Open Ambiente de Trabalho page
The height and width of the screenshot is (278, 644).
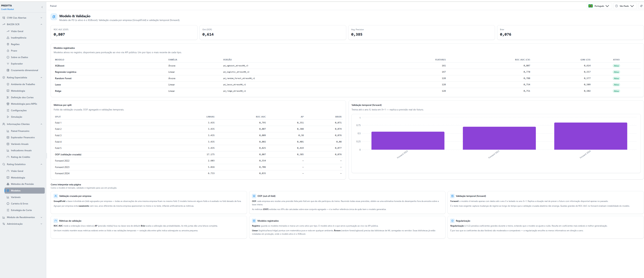tap(24, 84)
